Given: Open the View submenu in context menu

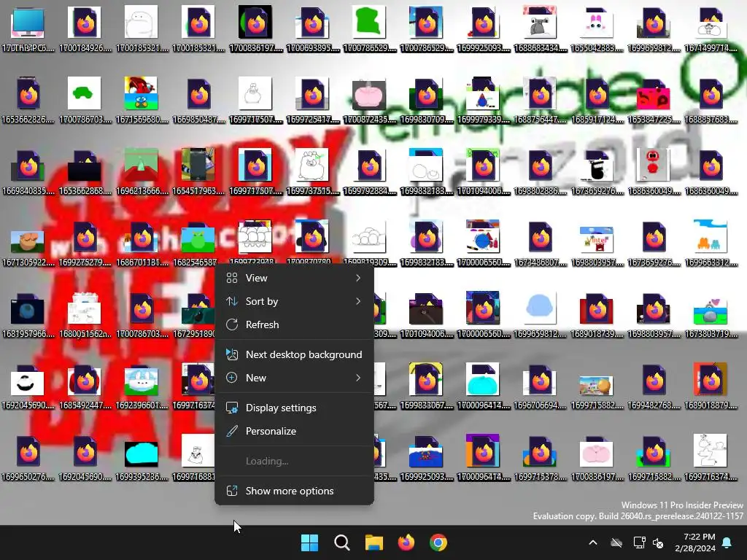Looking at the screenshot, I should [294, 278].
